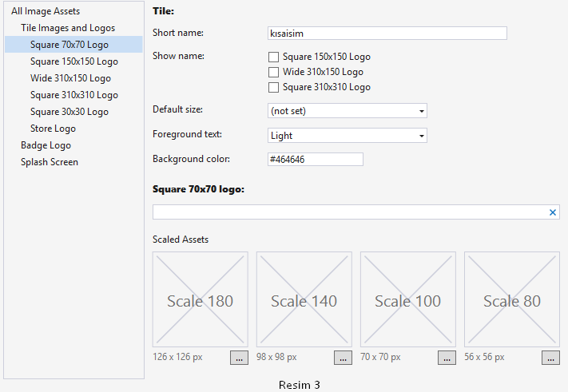Browse for the Scale 100 asset
The width and height of the screenshot is (568, 392).
click(x=447, y=358)
